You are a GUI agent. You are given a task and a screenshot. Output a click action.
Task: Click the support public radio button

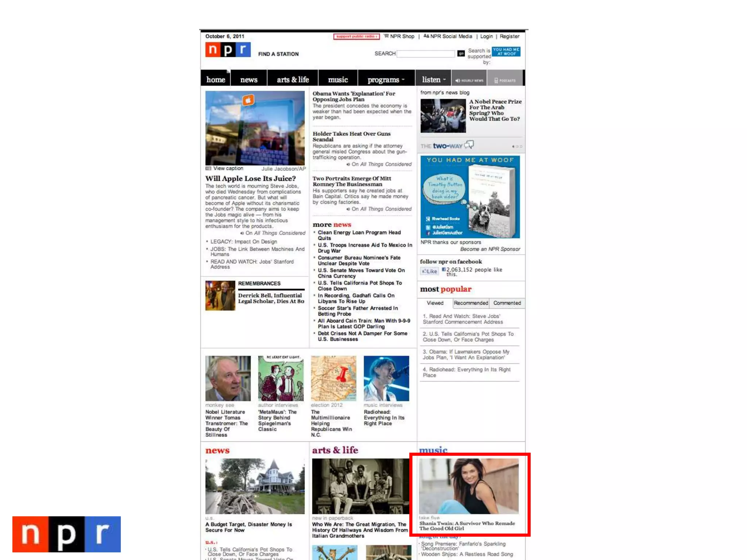click(x=356, y=36)
